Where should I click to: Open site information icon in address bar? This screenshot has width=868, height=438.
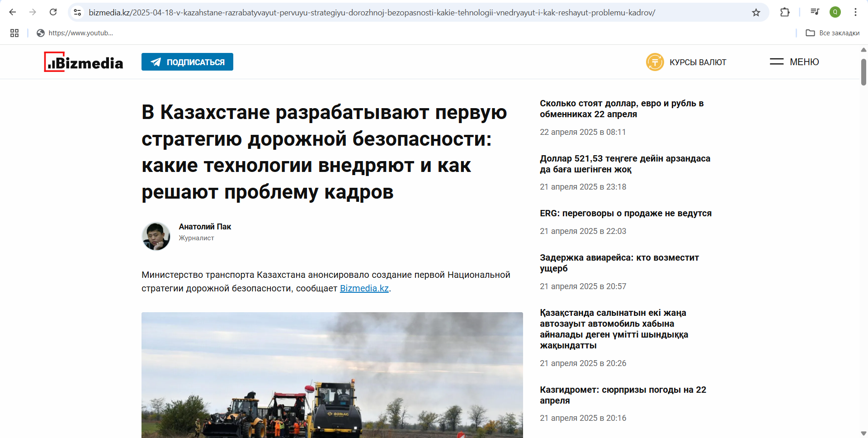click(78, 12)
